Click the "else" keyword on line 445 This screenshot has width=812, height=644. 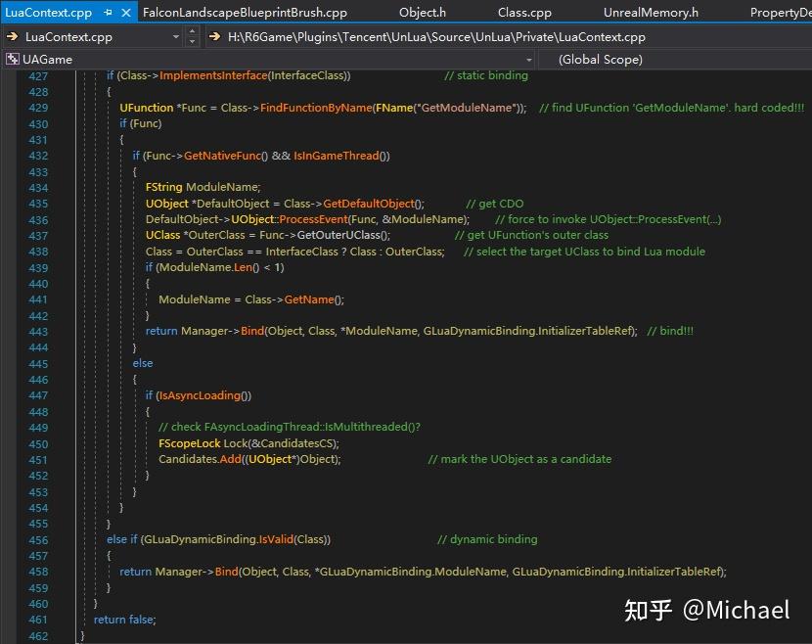[143, 363]
